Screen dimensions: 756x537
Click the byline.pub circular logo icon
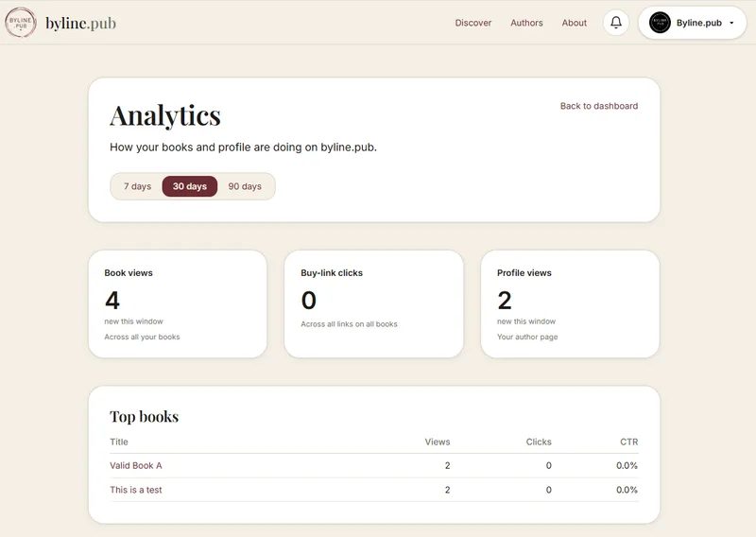(20, 23)
